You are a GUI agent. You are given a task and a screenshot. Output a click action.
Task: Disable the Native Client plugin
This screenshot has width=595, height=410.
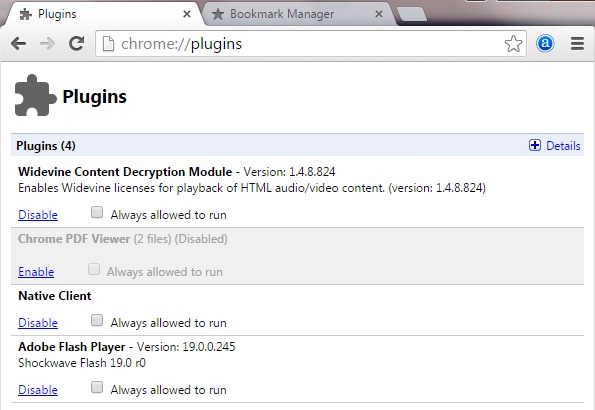tap(38, 323)
